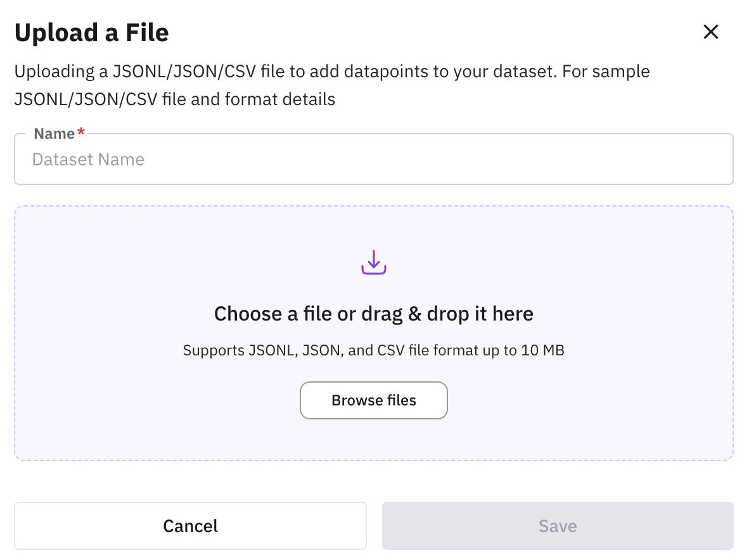Screen dimensions: 749x560
Task: Click the "datapoints to your dataset" phrase
Action: click(448, 71)
